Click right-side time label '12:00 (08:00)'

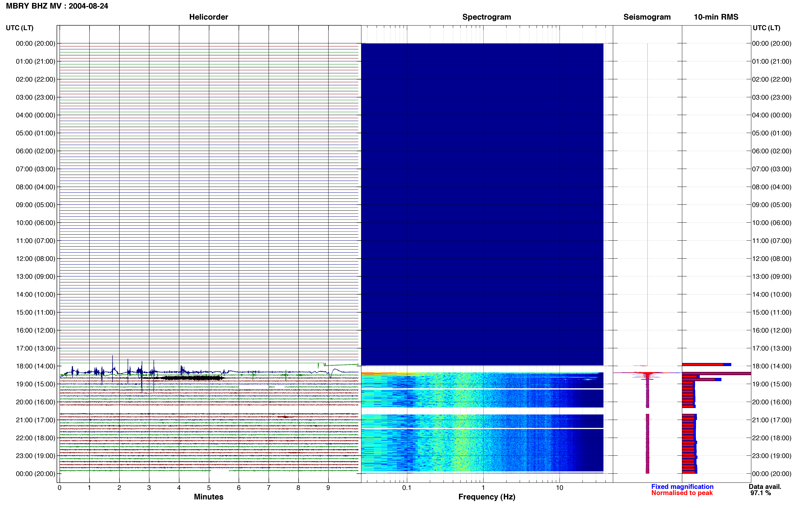(x=772, y=259)
